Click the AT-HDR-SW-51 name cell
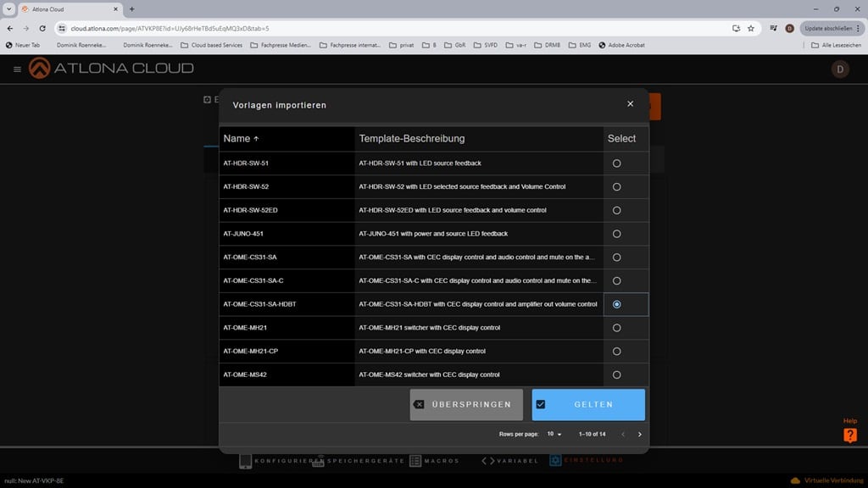 [x=287, y=164]
